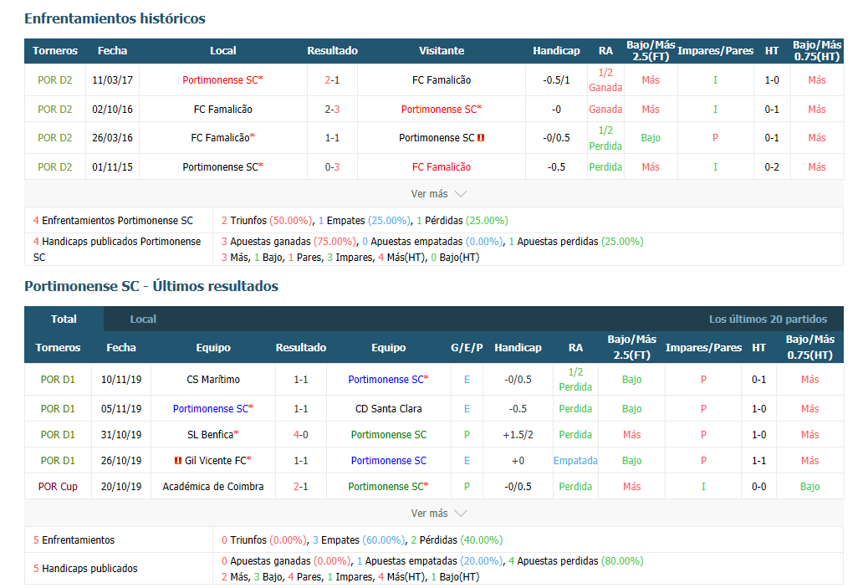This screenshot has width=868, height=588.
Task: Click the 'G/E/P' column header
Action: pyautogui.click(x=467, y=347)
